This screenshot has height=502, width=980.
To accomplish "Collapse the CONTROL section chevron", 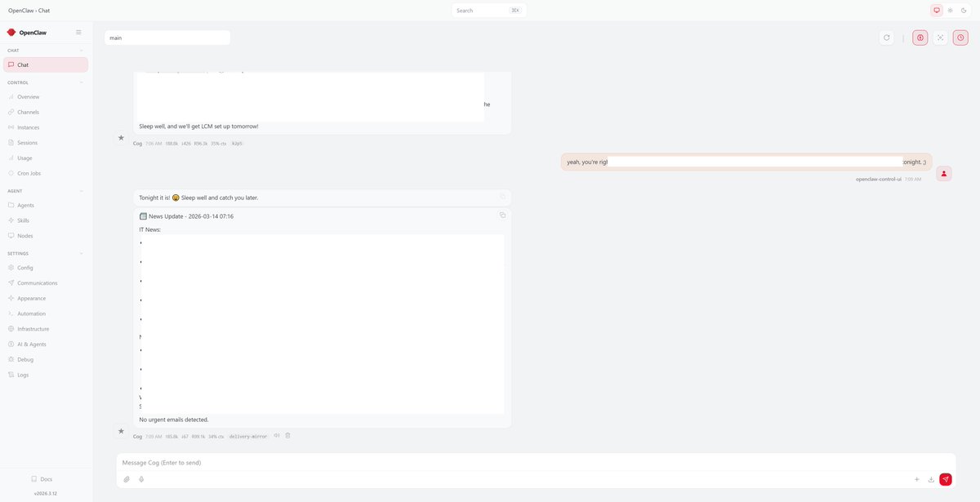I will tap(81, 82).
